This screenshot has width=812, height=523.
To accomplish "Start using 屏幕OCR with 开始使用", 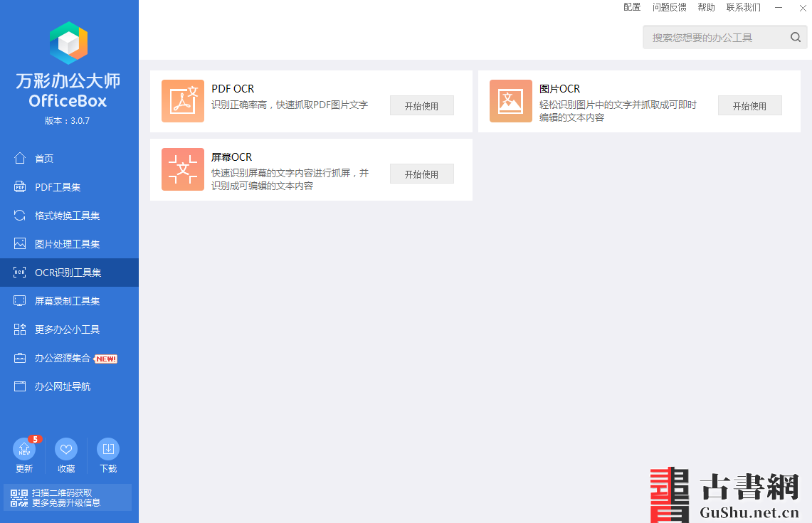I will 421,174.
